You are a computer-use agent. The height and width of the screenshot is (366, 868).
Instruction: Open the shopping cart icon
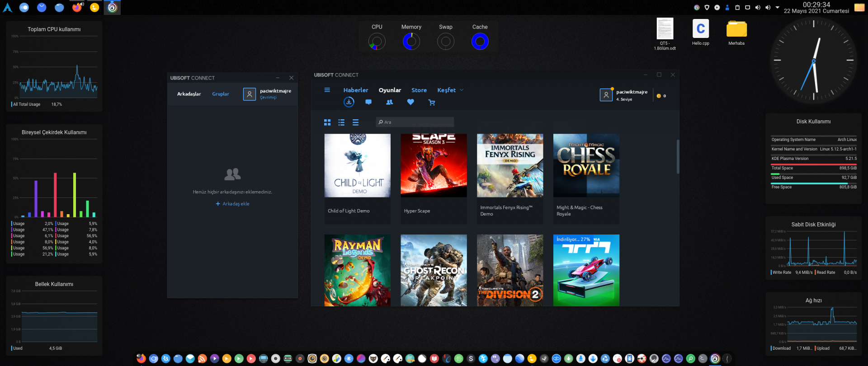pyautogui.click(x=432, y=103)
